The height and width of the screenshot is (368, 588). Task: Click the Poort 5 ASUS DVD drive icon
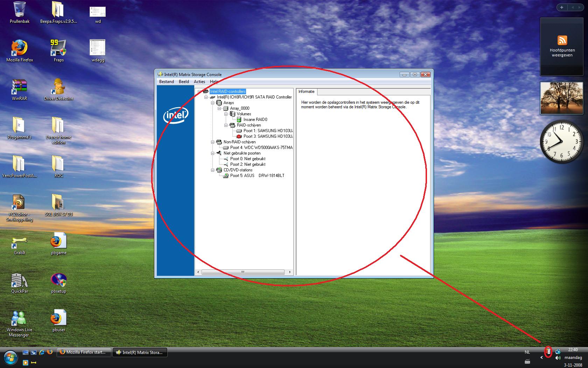click(226, 176)
